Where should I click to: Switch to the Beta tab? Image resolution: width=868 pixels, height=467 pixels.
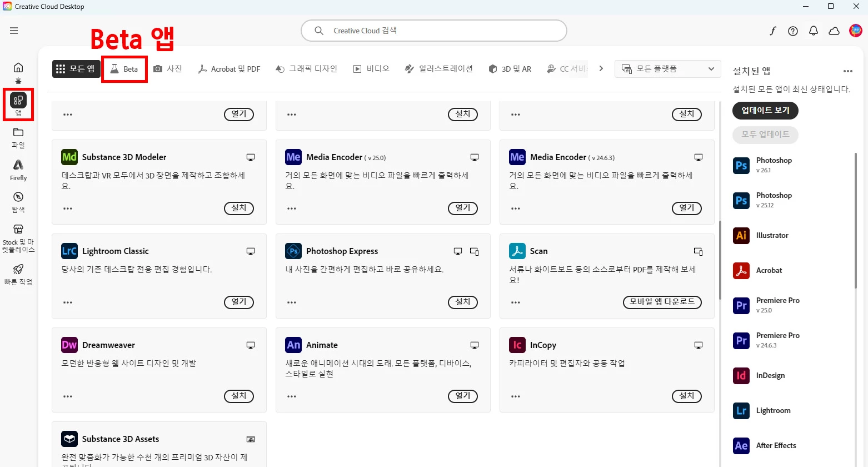[124, 69]
